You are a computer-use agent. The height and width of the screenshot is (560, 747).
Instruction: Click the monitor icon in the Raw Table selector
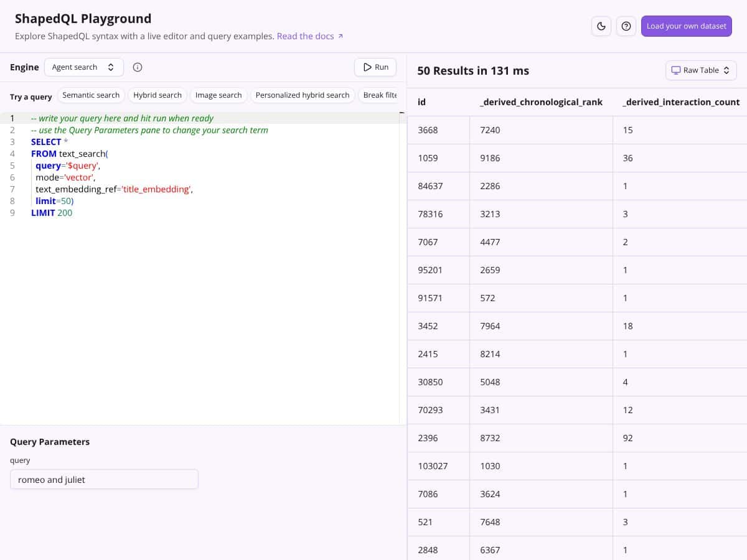[677, 70]
